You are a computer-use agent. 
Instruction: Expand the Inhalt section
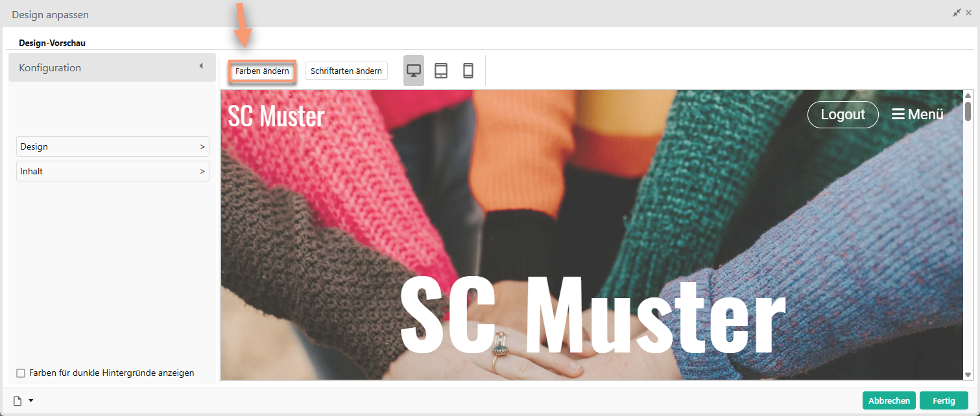[x=113, y=171]
